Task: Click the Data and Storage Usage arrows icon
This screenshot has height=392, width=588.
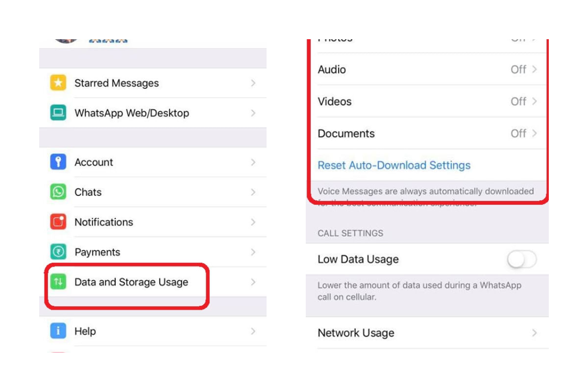Action: coord(58,282)
